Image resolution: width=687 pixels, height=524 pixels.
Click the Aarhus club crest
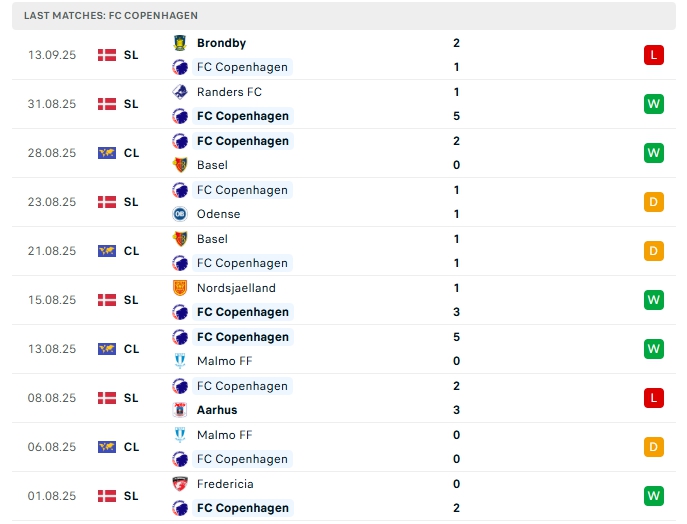[x=180, y=410]
